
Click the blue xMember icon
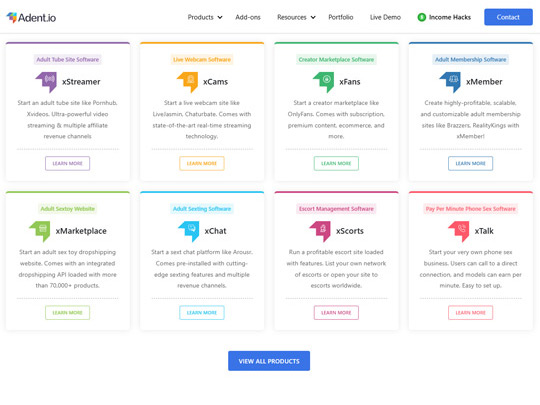coord(450,82)
